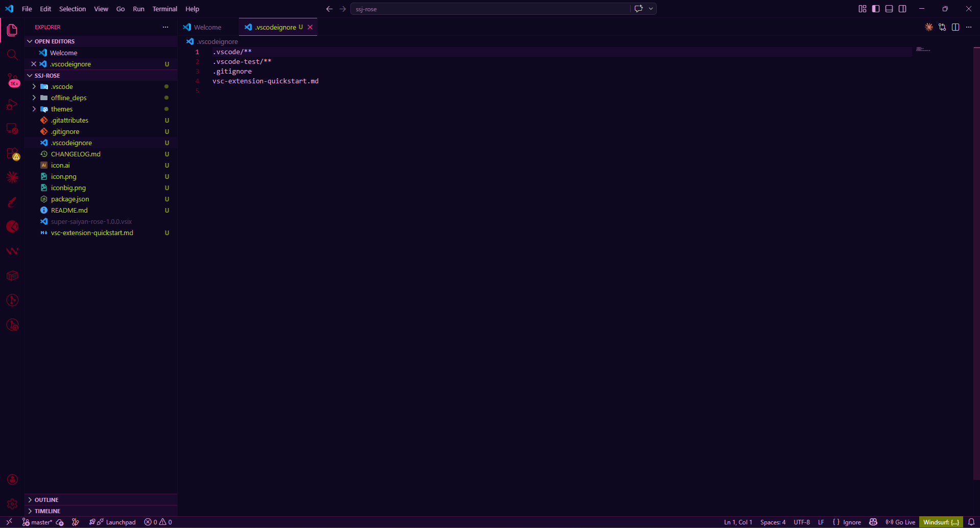Close .vscodeignore in Open Editors list
Image resolution: width=980 pixels, height=528 pixels.
coord(34,64)
